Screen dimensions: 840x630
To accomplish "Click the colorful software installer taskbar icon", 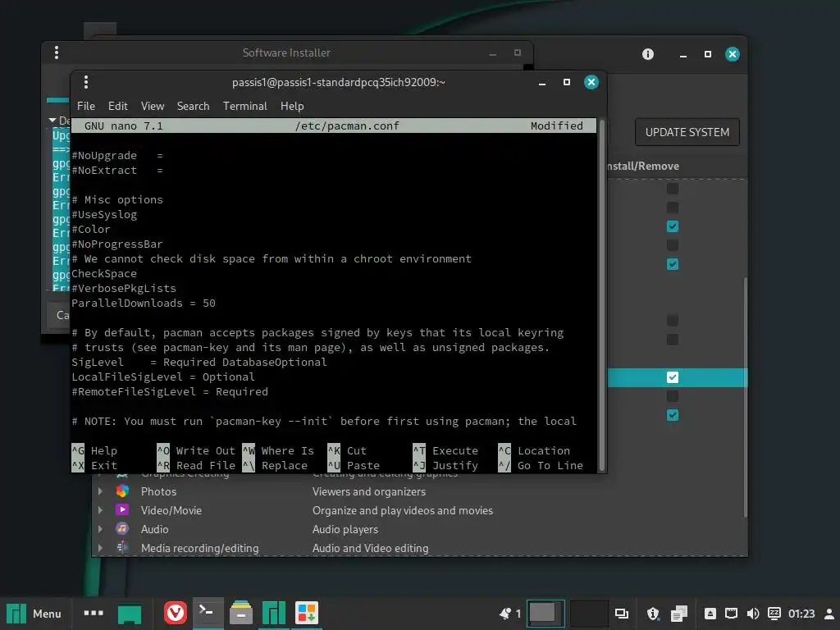I will tap(307, 613).
